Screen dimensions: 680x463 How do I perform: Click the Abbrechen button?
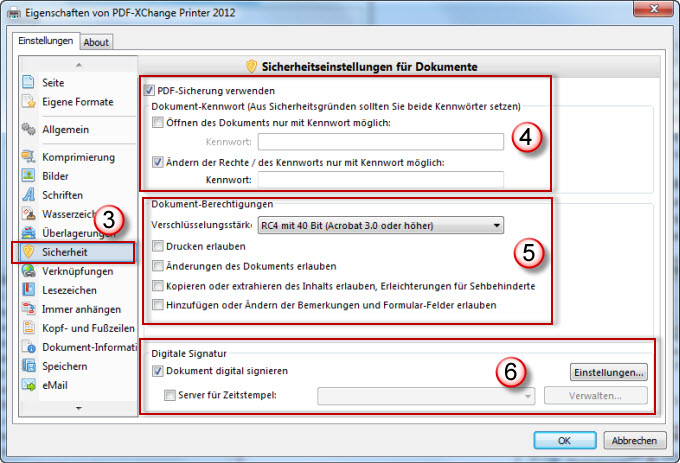click(634, 440)
